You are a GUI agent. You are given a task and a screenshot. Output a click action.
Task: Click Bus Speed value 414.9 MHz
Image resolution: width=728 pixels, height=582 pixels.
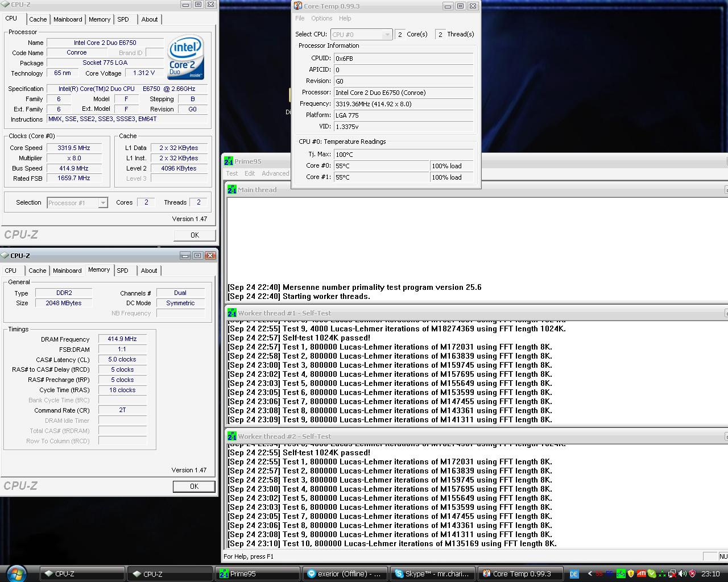74,168
